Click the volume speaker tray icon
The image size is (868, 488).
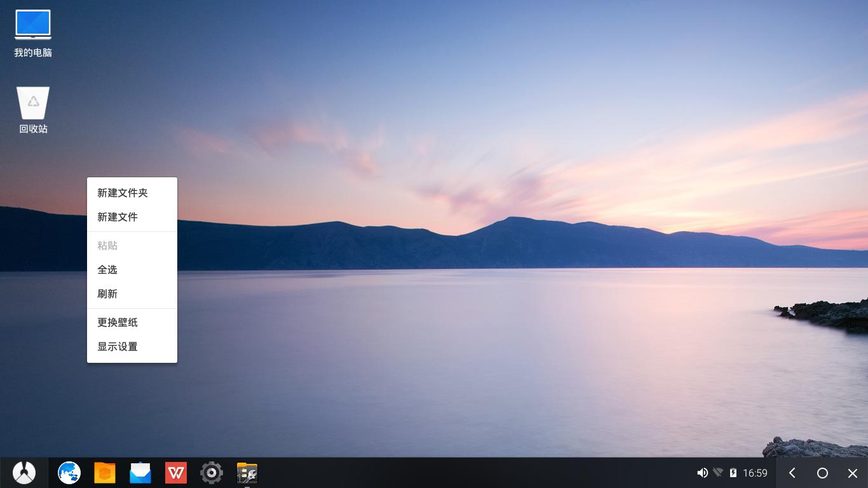(x=702, y=473)
